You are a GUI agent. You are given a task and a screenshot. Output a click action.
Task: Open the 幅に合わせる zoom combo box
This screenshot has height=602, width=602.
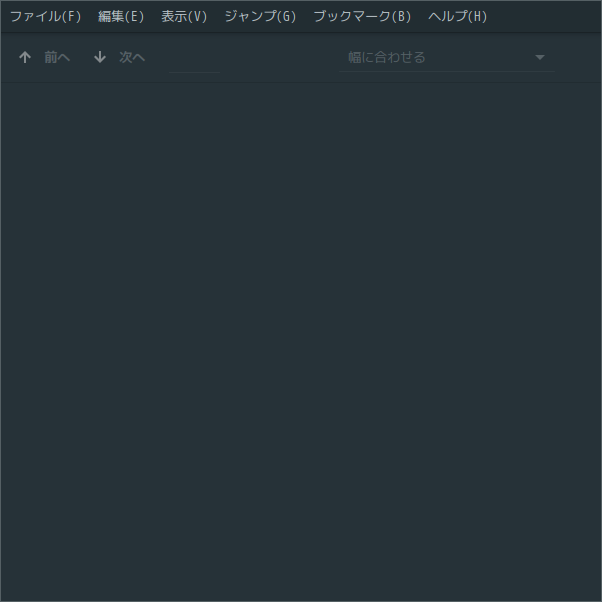[x=447, y=57]
